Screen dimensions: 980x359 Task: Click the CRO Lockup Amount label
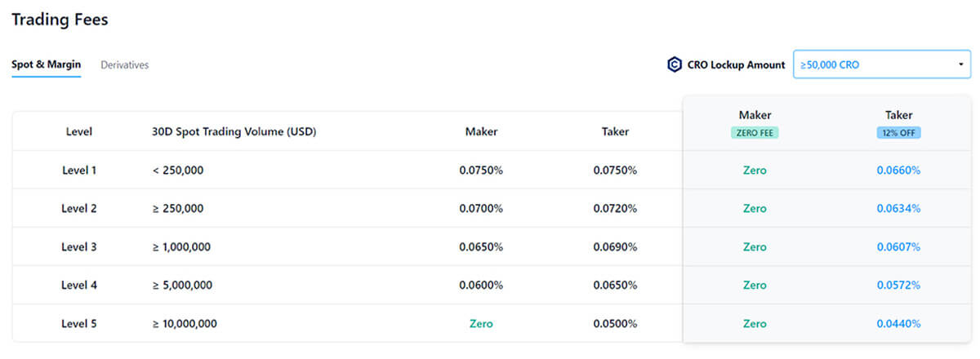click(x=736, y=64)
